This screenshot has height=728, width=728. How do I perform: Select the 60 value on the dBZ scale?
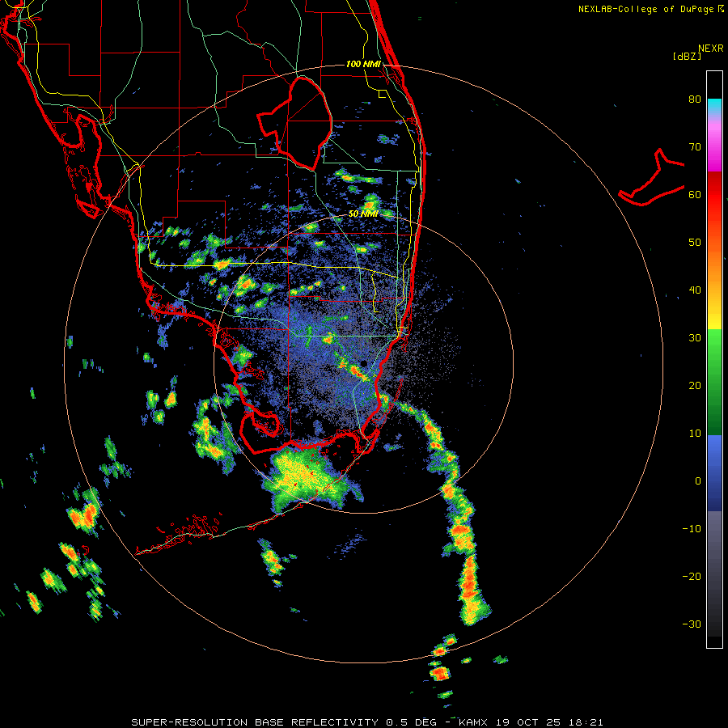(695, 194)
